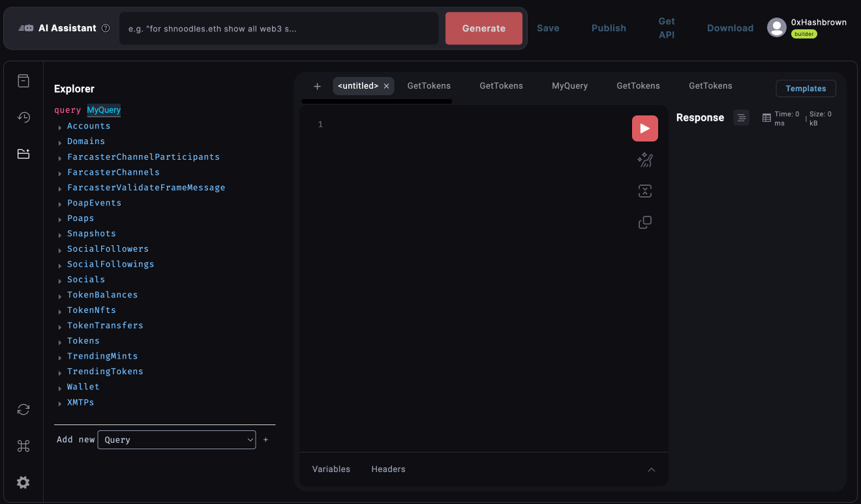The image size is (861, 504).
Task: Click the refetch schema refresh icon
Action: click(x=23, y=409)
